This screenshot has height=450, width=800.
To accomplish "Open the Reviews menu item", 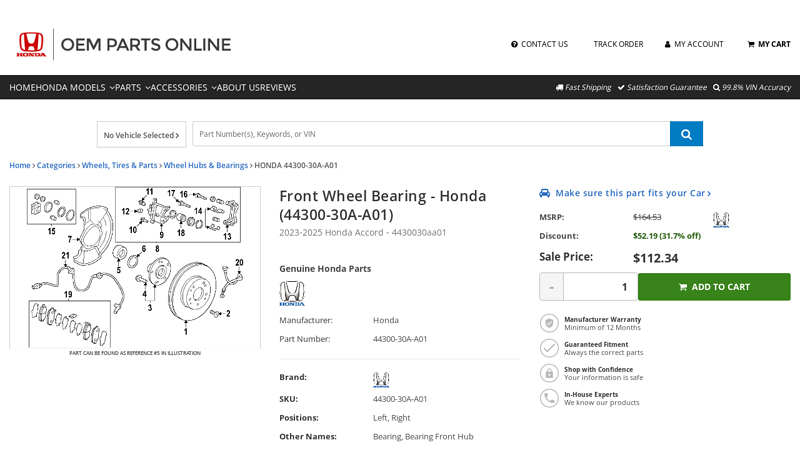I will (279, 87).
